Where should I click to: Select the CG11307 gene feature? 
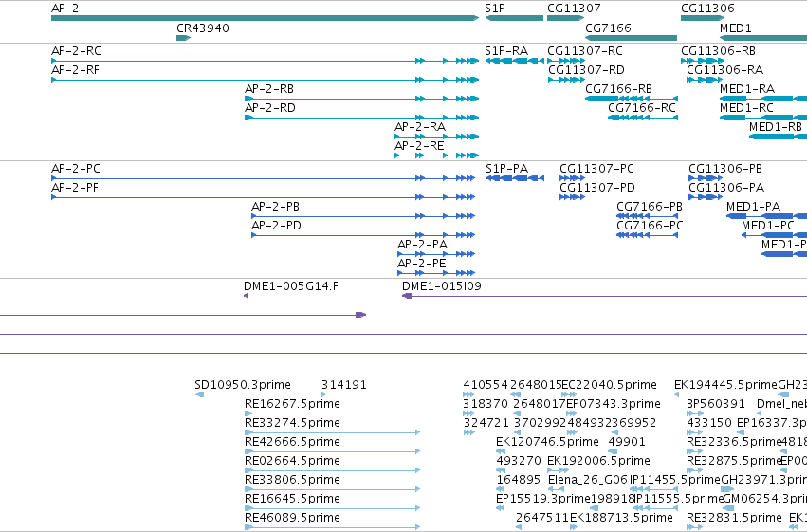[x=565, y=18]
